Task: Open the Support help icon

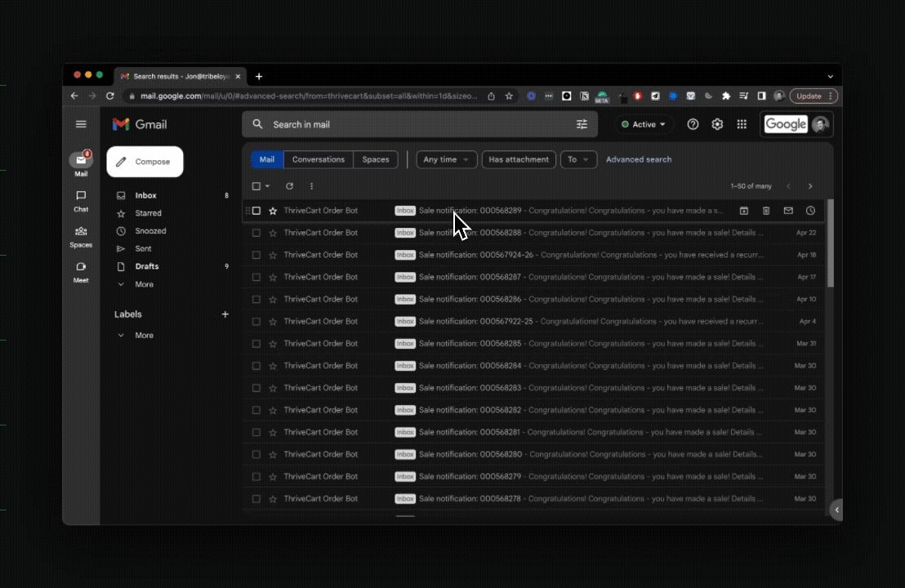Action: pyautogui.click(x=693, y=124)
